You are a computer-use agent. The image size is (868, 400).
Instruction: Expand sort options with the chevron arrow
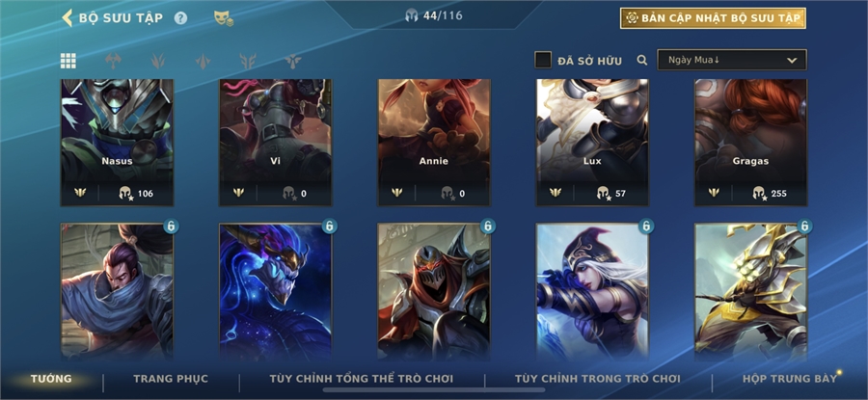792,61
